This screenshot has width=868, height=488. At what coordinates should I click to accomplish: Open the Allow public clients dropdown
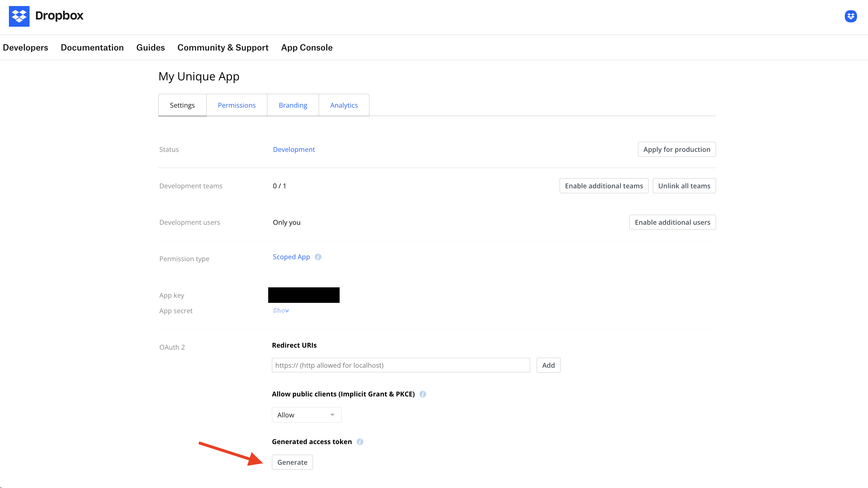(306, 415)
